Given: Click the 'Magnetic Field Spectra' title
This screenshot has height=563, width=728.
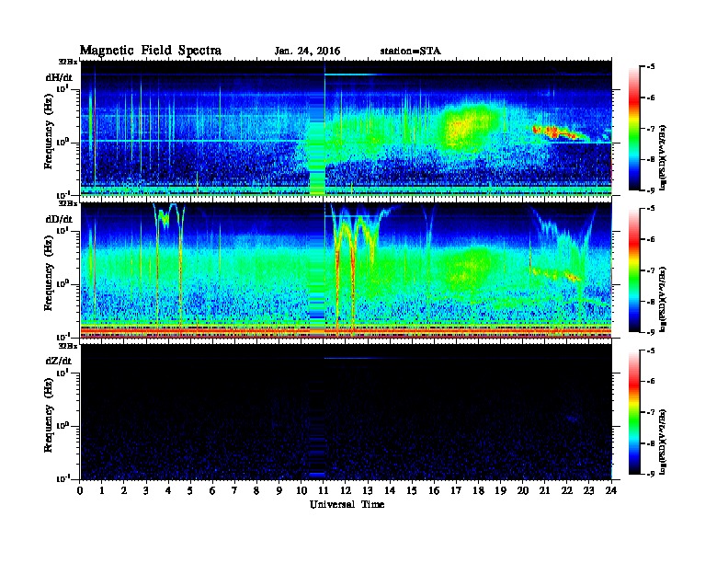Looking at the screenshot, I should (x=151, y=51).
